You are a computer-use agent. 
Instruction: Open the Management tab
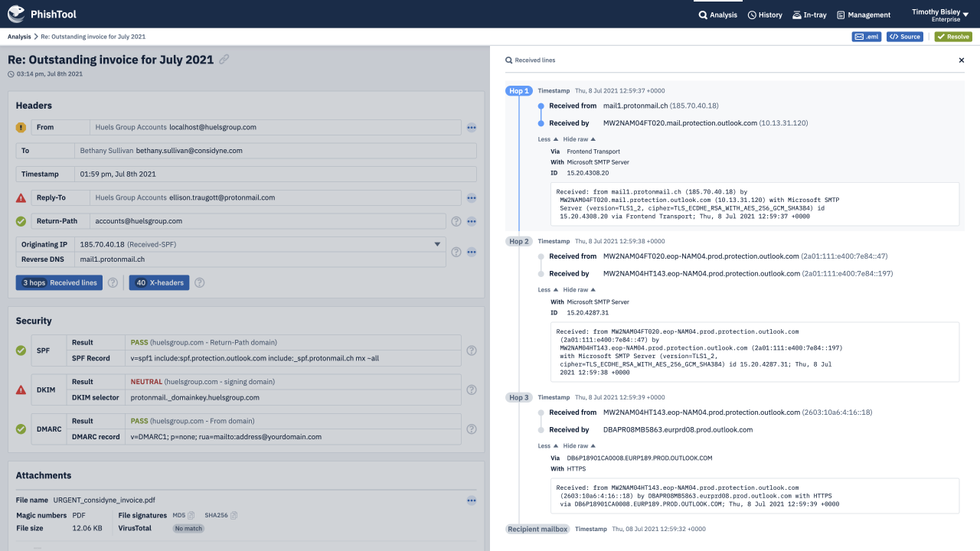(864, 15)
